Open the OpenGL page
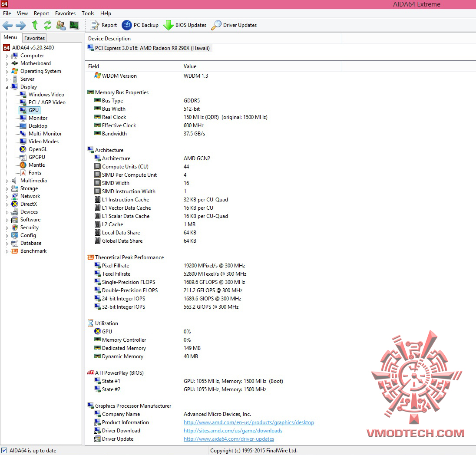The image size is (476, 455). click(x=38, y=149)
